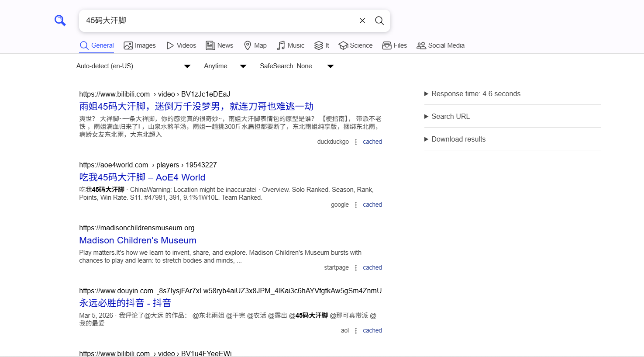The image size is (644, 357).
Task: Click the Science tab graduation cap icon
Action: point(343,45)
